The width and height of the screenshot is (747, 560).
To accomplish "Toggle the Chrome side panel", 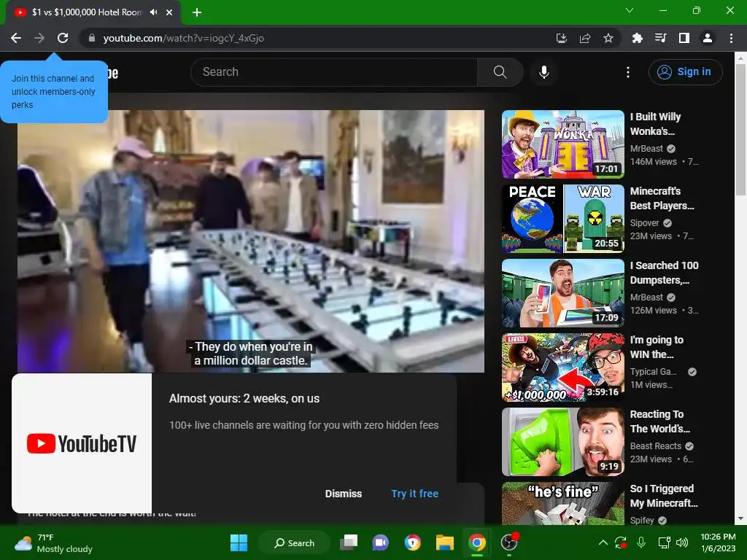I will [x=684, y=38].
